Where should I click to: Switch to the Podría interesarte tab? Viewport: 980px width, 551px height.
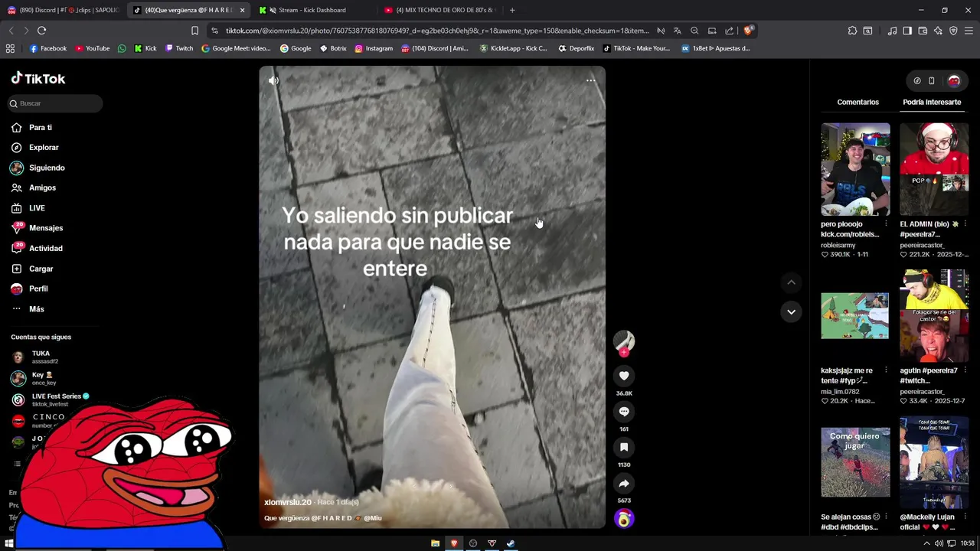[932, 102]
